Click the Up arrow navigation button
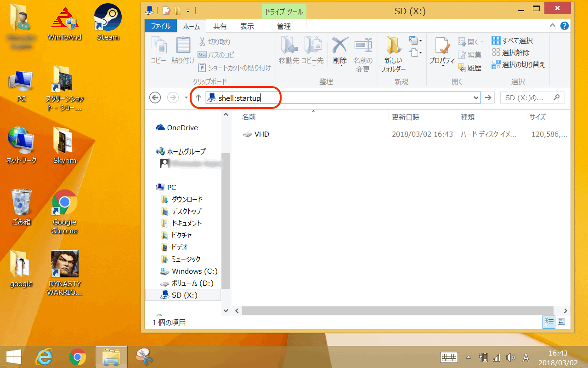Viewport: 588px width, 368px height. (198, 98)
